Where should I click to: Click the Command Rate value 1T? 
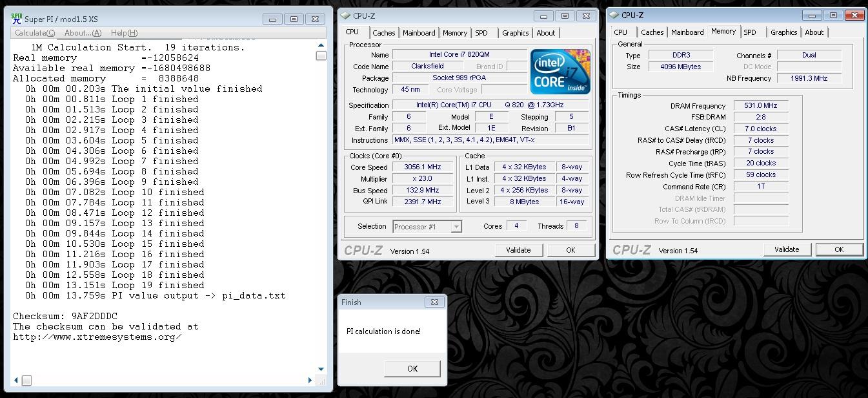click(x=762, y=186)
